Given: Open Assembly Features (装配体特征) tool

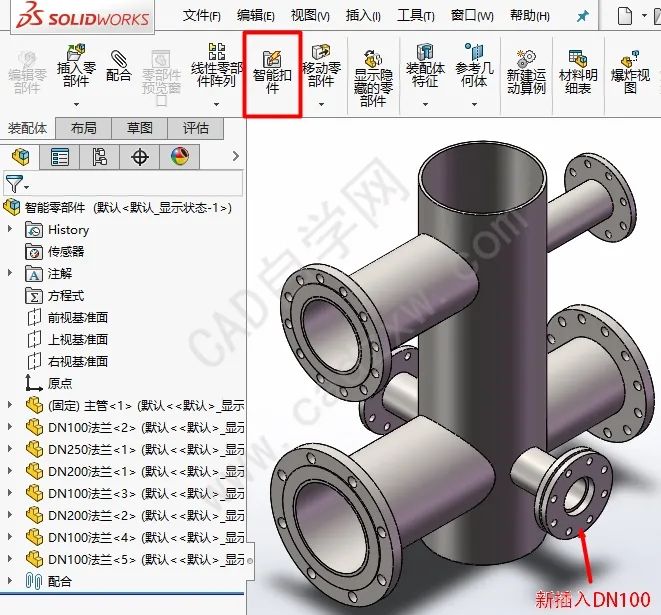Looking at the screenshot, I should pos(425,66).
